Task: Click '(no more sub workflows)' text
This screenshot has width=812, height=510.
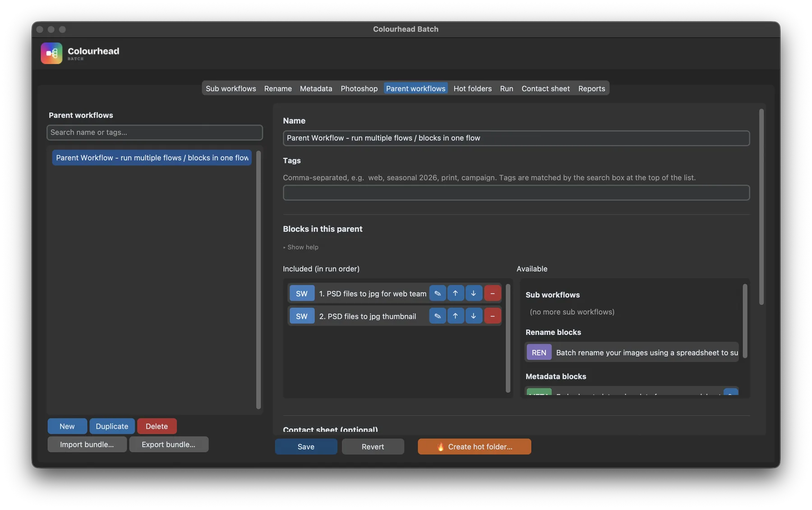Action: tap(572, 312)
